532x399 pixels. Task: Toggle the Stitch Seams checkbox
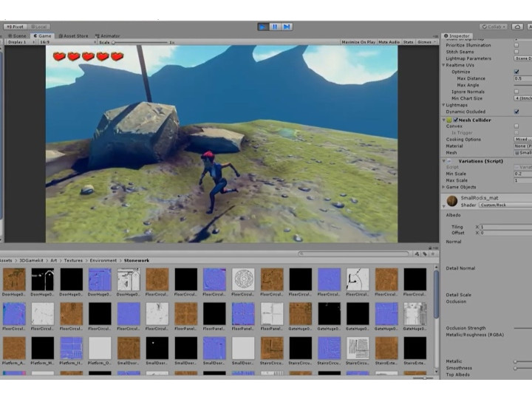pos(516,52)
